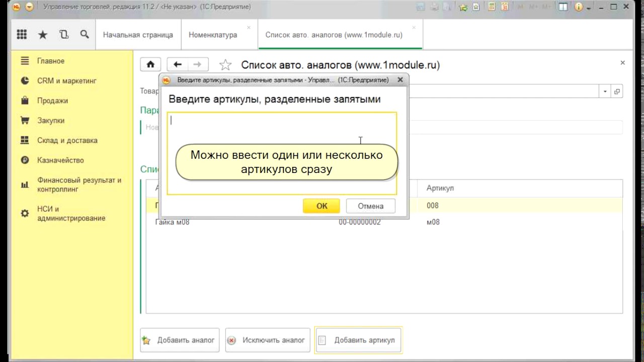Image resolution: width=644 pixels, height=362 pixels.
Task: Open the sections grid menu
Action: click(x=22, y=35)
